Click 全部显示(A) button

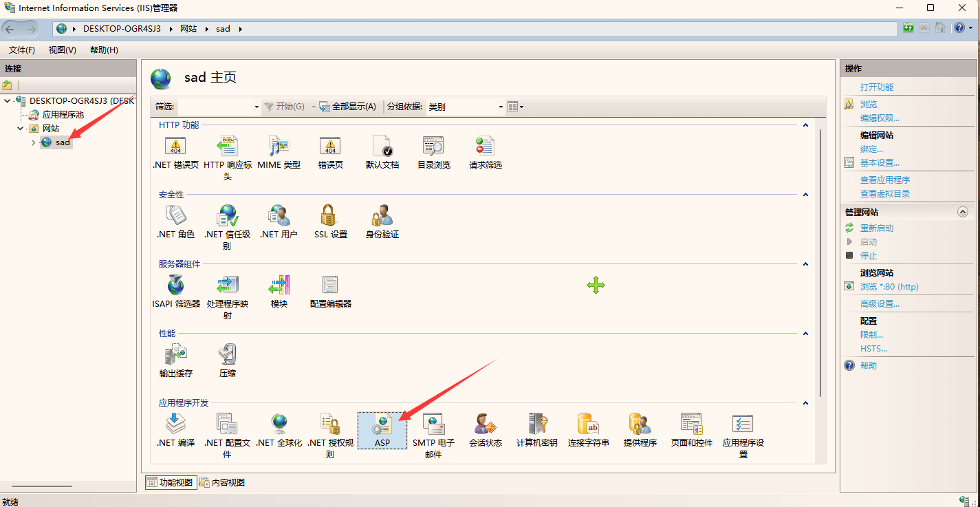tap(349, 107)
